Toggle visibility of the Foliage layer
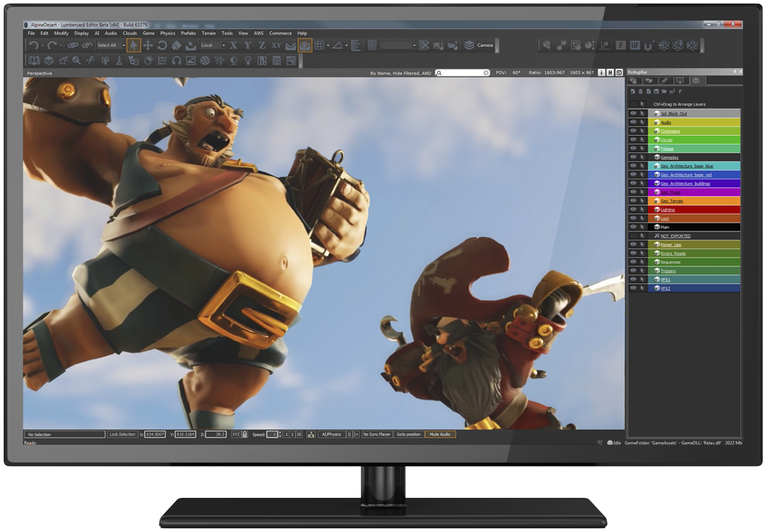This screenshot has width=767, height=532. click(x=633, y=148)
